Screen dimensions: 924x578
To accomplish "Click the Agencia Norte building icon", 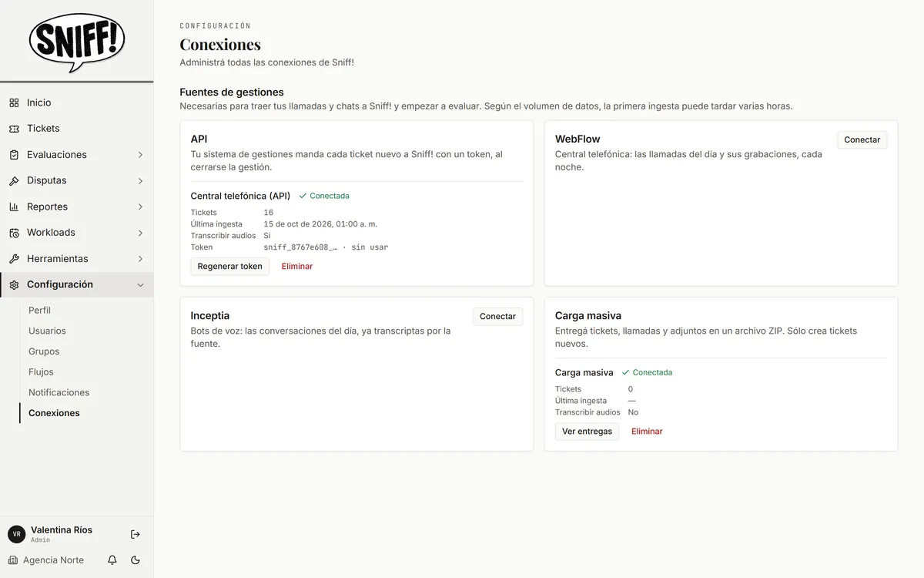I will tap(13, 560).
